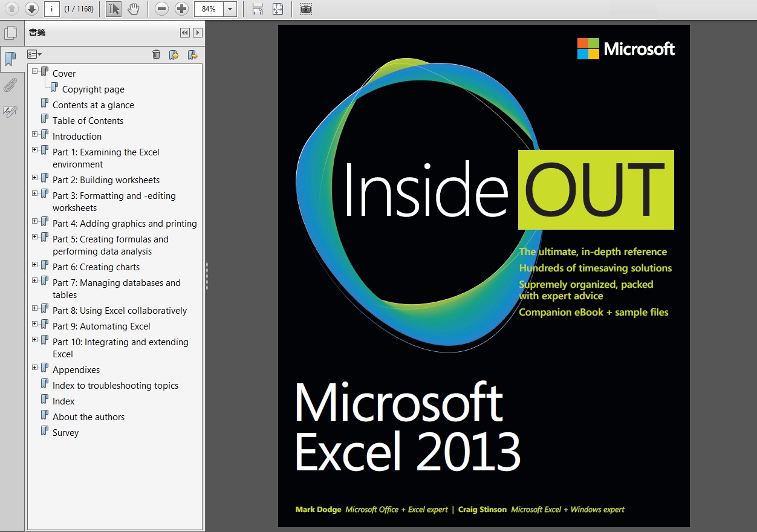The image size is (757, 532).
Task: Expand the current bookmark icon
Action: [x=193, y=54]
